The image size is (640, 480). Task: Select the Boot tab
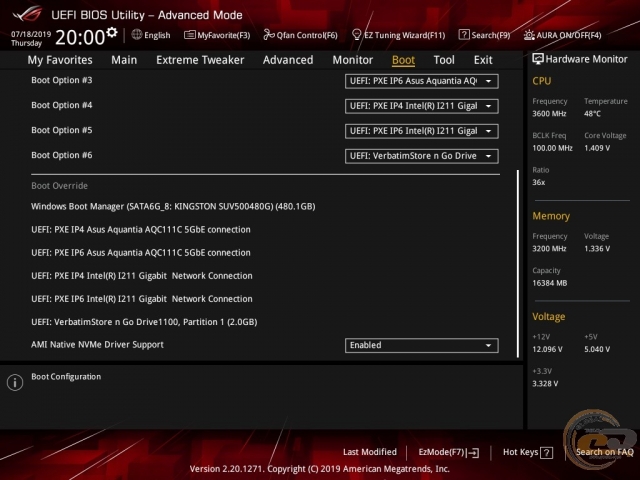(x=403, y=60)
